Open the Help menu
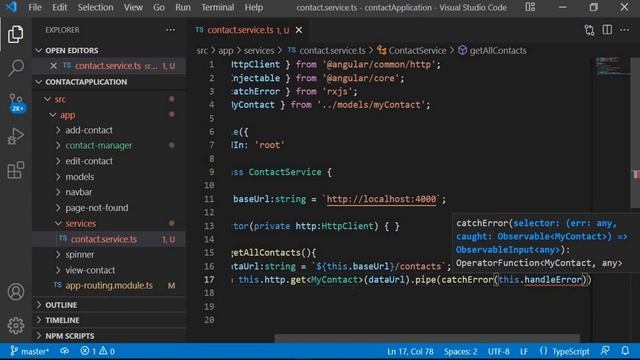The image size is (640, 360). 253,7
